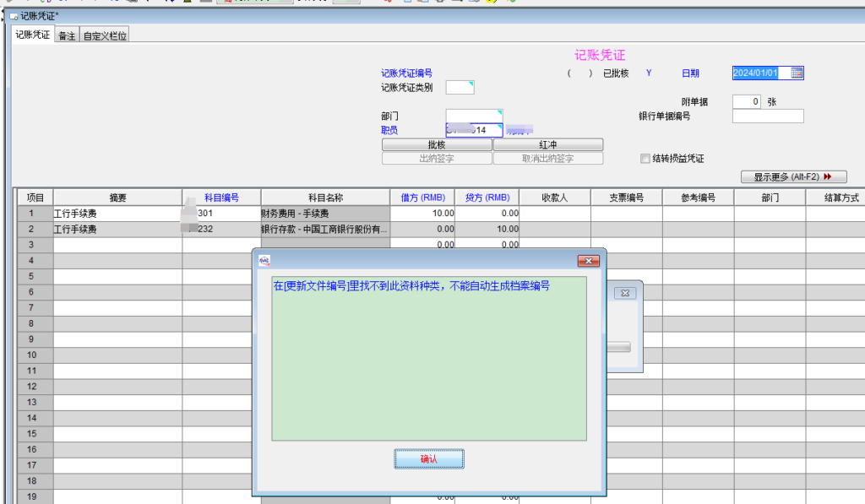Enable the 结转损益凭证 checkbox
865x504 pixels.
click(645, 159)
